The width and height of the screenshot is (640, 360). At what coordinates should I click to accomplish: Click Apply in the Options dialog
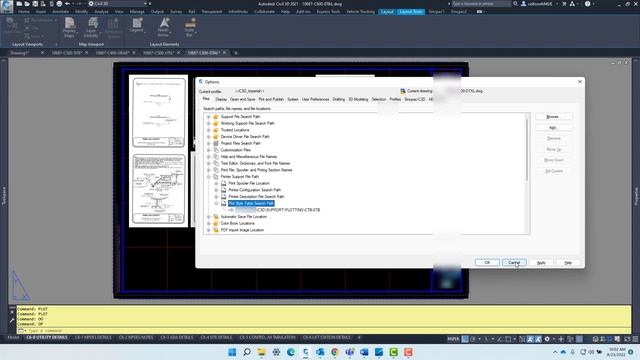(541, 262)
